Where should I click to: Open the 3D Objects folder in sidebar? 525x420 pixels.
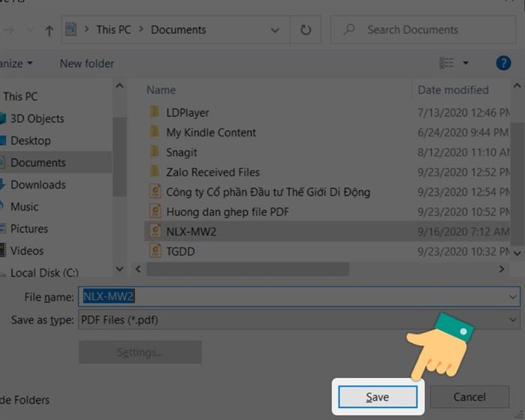click(x=37, y=118)
